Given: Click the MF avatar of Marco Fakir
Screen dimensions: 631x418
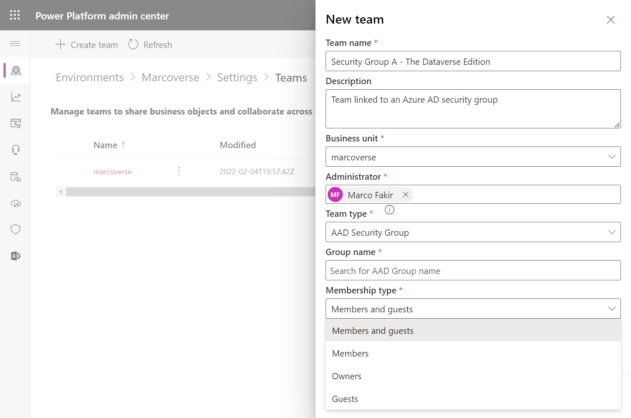Looking at the screenshot, I should [x=335, y=195].
